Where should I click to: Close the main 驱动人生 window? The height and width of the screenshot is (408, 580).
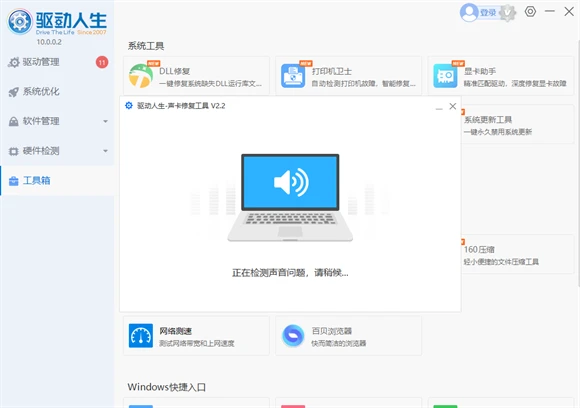pos(569,11)
